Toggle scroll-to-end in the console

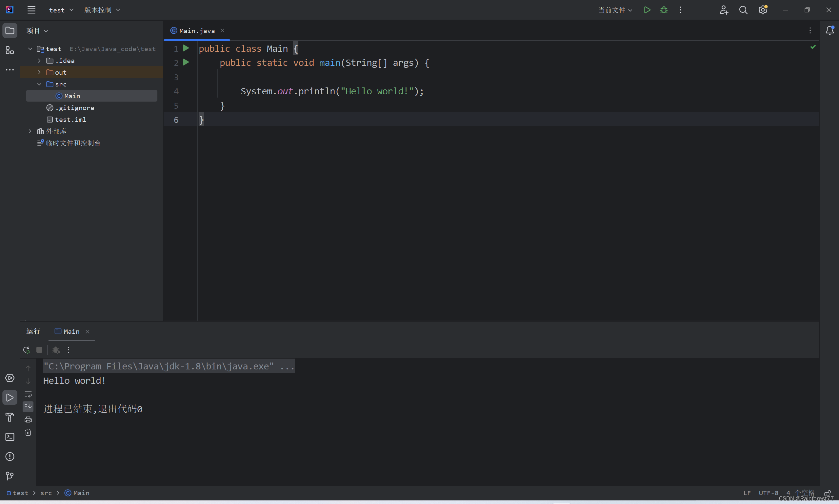point(28,407)
